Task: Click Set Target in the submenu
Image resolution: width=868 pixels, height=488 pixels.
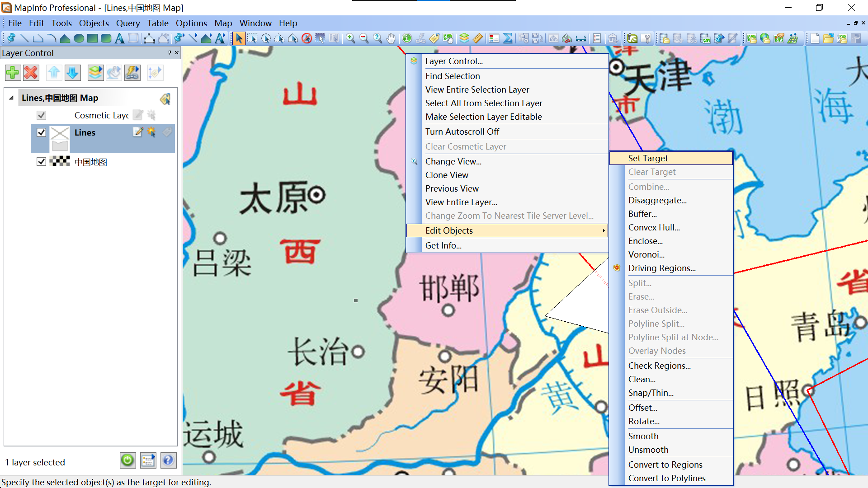Action: click(648, 158)
